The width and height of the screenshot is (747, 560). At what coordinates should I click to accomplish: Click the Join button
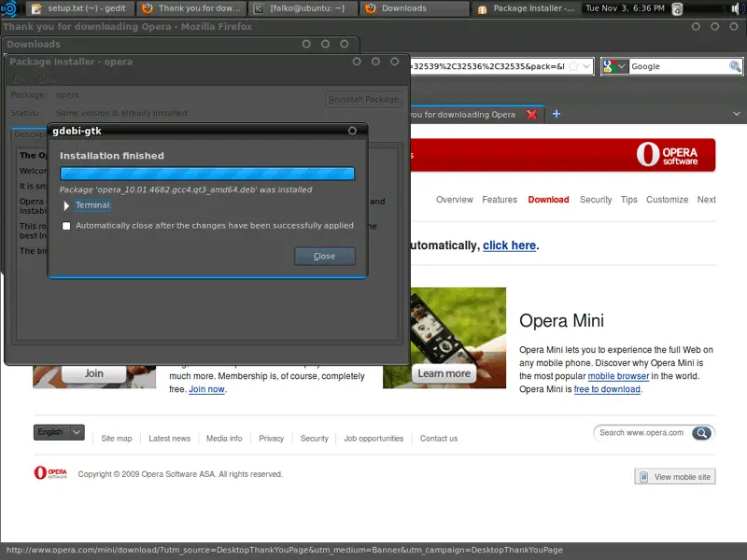[94, 373]
